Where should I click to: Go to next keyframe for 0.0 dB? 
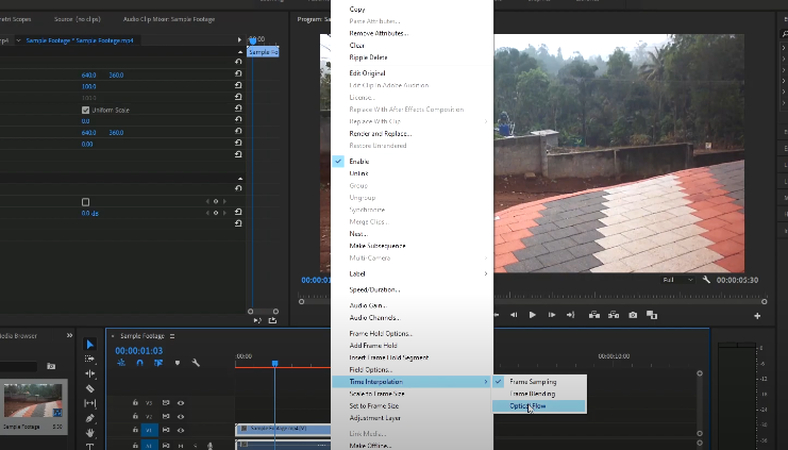point(224,213)
